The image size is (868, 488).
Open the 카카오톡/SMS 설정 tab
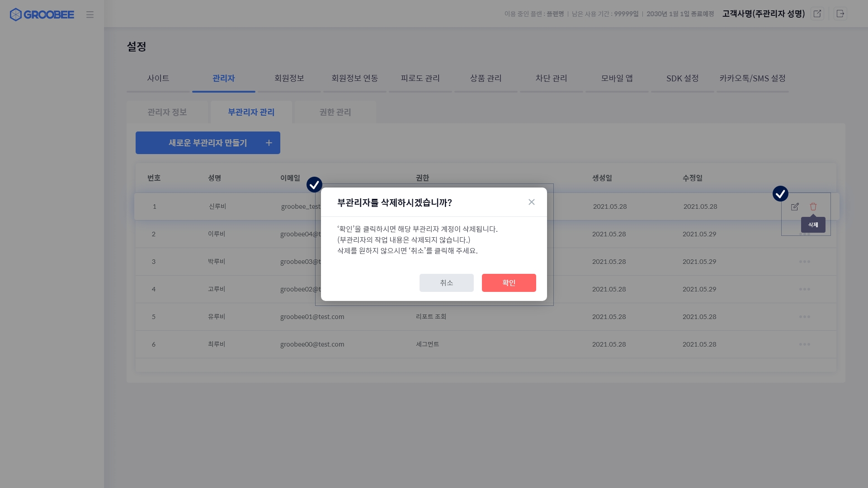[x=752, y=78]
